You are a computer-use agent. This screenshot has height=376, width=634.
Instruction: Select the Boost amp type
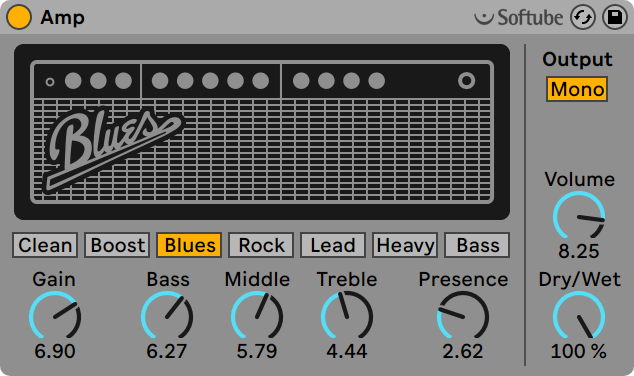(117, 245)
